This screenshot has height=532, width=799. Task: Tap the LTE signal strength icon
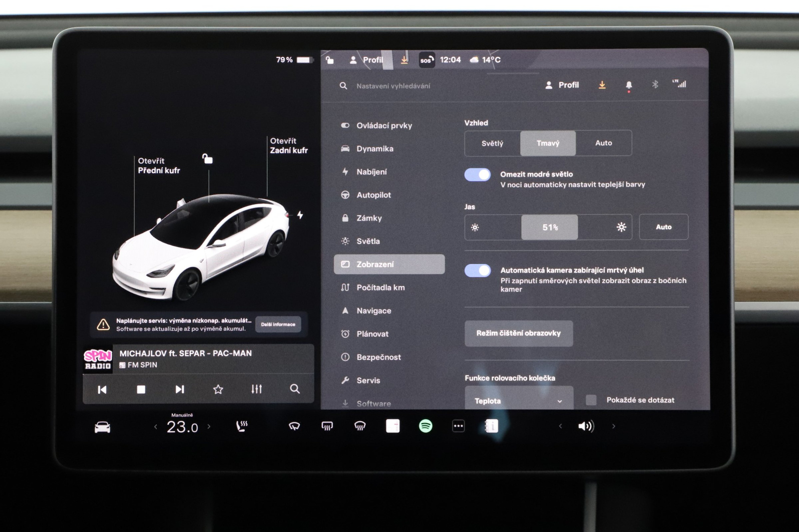point(679,83)
